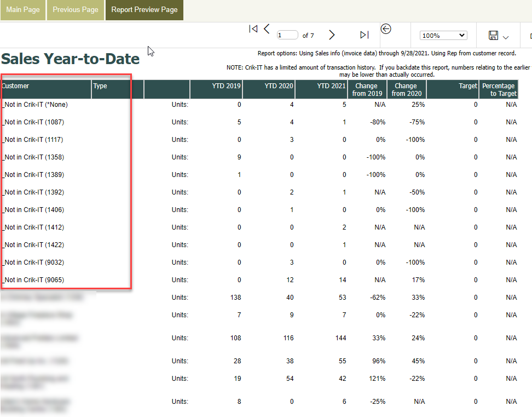Click the _Not in Crik-IT (*None) row

36,105
